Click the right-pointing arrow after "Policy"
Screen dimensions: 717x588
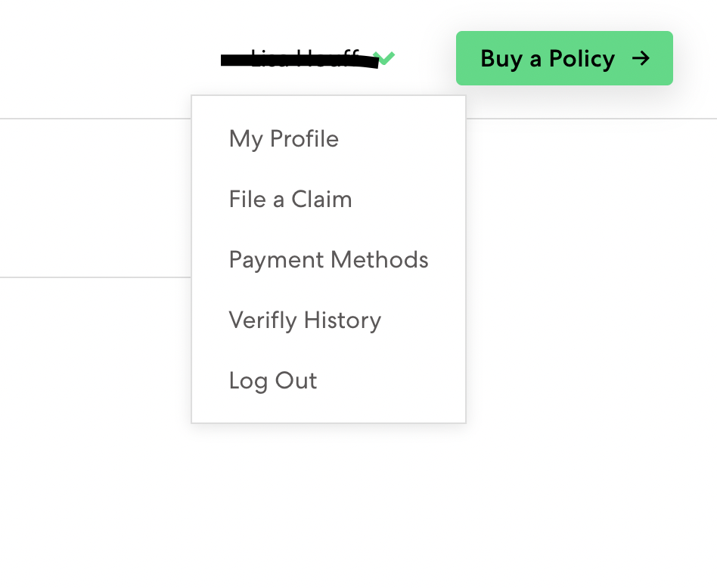[x=641, y=58]
